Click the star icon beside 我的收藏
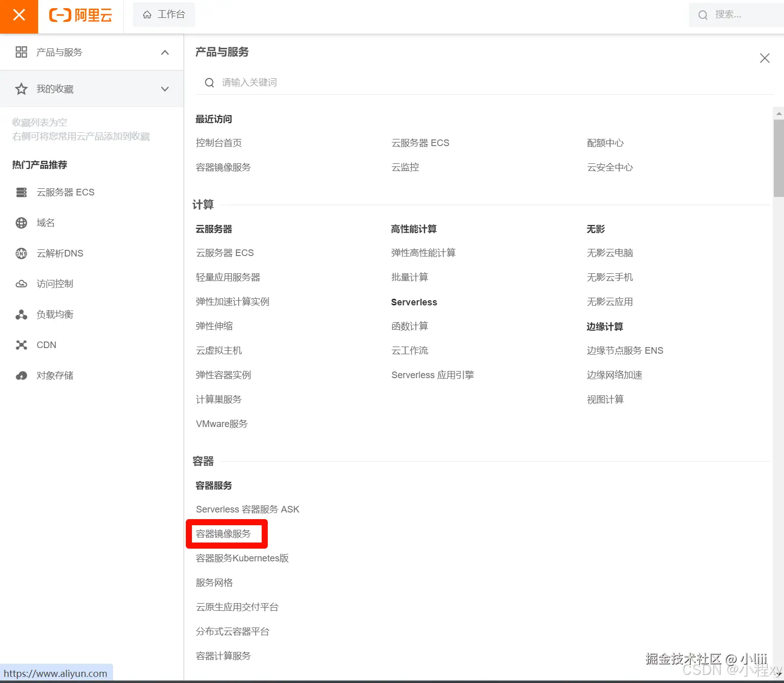 [21, 89]
